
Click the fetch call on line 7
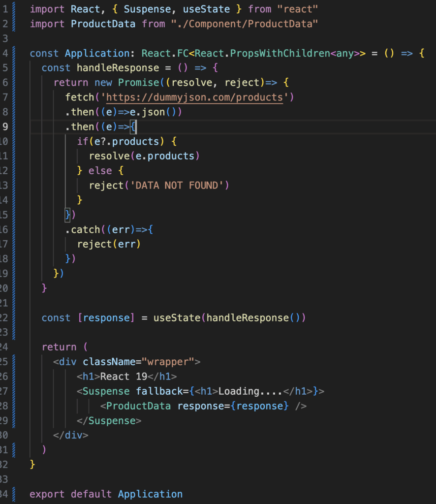coord(80,97)
